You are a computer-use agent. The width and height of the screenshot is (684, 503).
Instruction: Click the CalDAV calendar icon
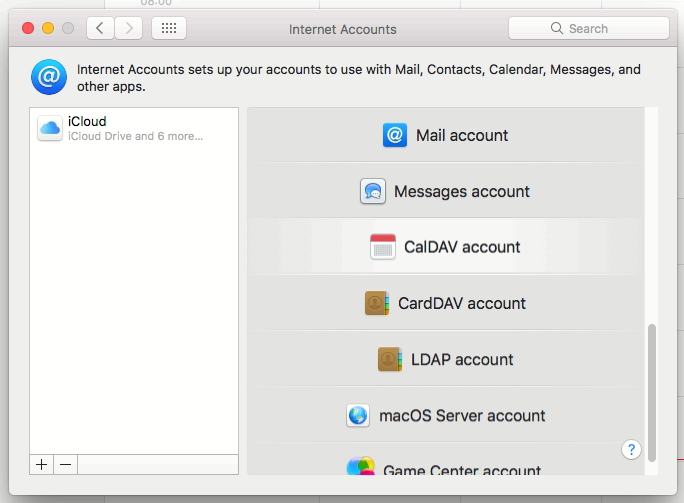click(x=383, y=247)
